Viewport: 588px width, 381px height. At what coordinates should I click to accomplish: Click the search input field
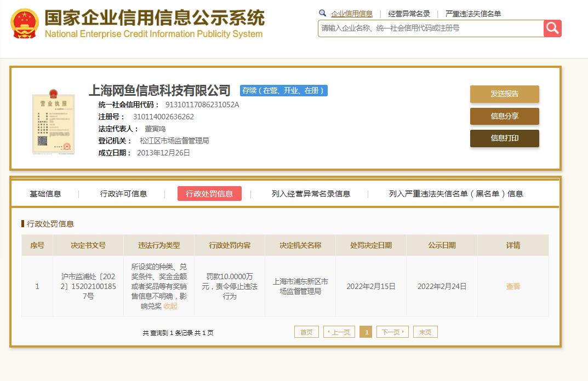pyautogui.click(x=427, y=28)
